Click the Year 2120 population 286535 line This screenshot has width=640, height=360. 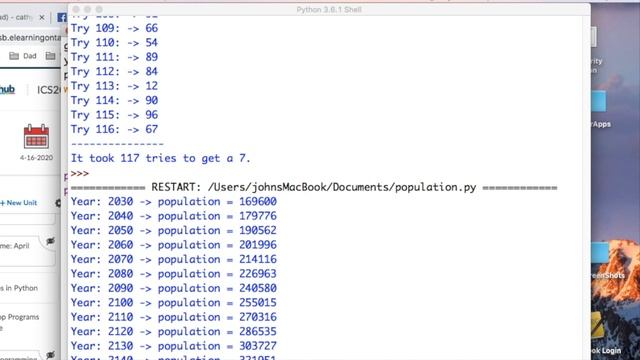173,332
